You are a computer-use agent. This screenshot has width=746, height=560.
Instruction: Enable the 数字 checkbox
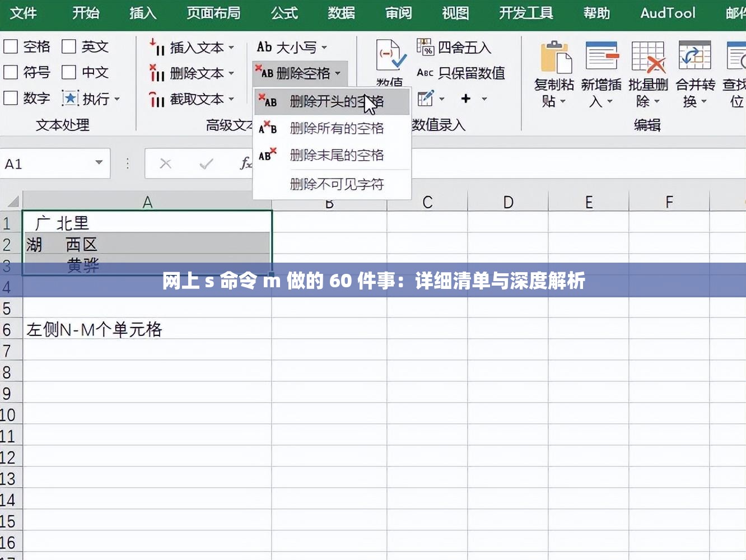coord(11,98)
